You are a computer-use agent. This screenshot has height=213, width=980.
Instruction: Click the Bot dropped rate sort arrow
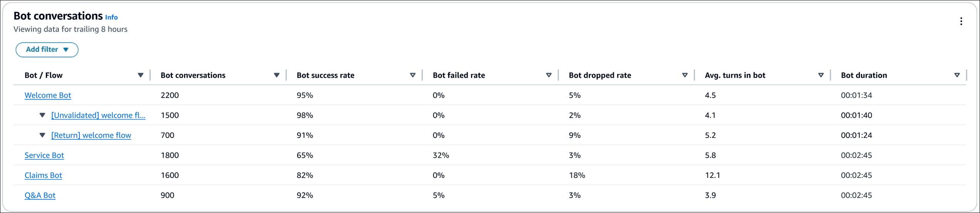pyautogui.click(x=685, y=75)
